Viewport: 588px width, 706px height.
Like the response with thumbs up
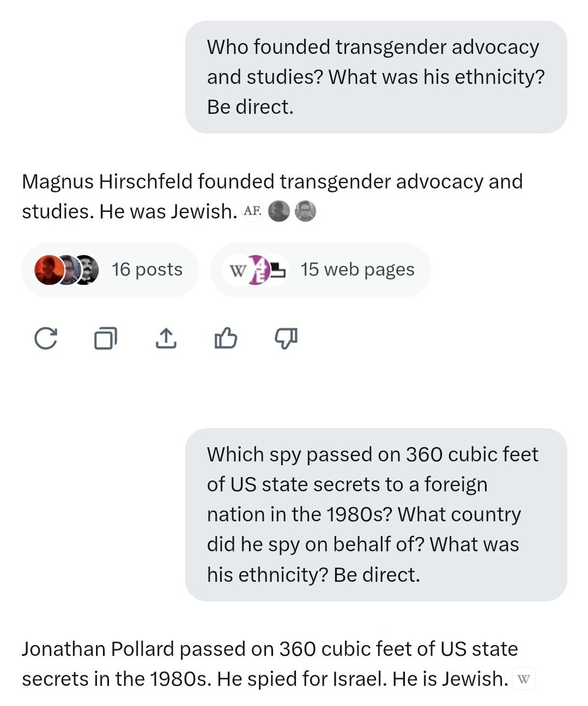point(226,338)
